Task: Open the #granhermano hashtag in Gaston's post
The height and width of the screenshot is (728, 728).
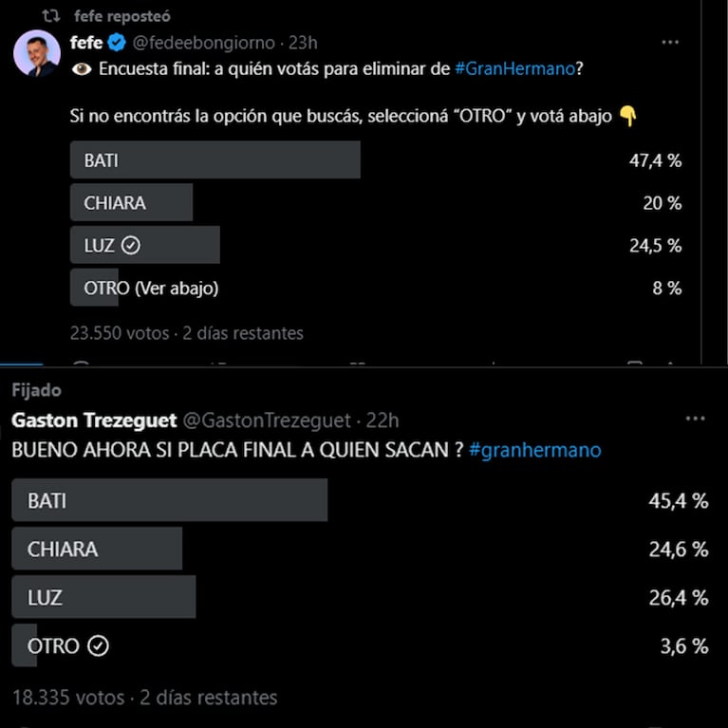Action: [x=535, y=450]
